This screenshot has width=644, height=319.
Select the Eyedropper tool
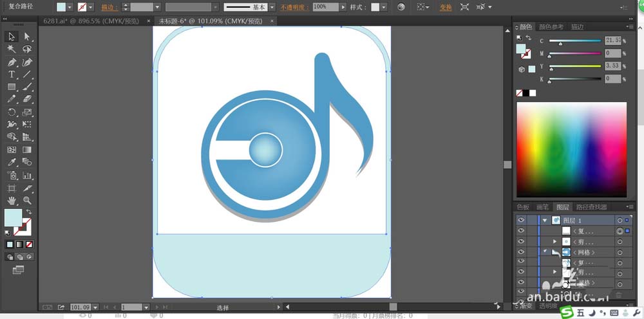[x=12, y=162]
